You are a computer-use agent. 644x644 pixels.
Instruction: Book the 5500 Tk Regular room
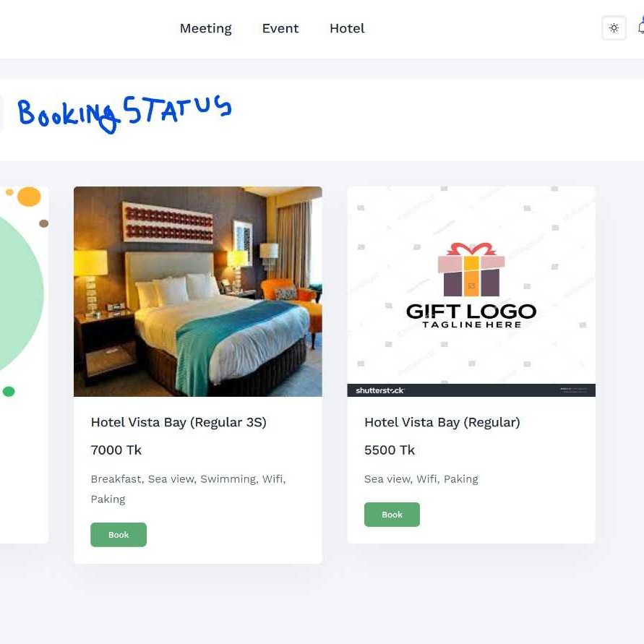pyautogui.click(x=392, y=514)
